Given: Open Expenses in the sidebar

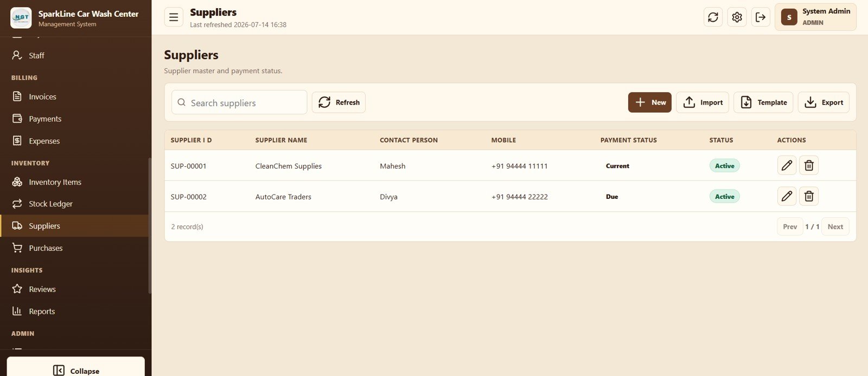Looking at the screenshot, I should click(x=75, y=141).
